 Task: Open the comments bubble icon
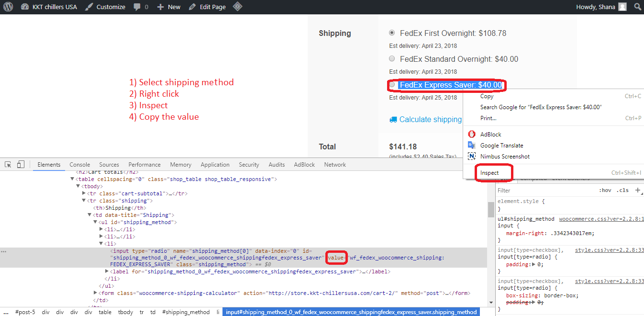point(137,7)
